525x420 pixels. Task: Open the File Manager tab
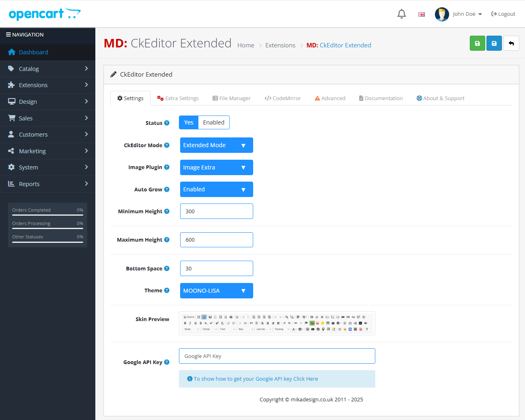(x=232, y=98)
